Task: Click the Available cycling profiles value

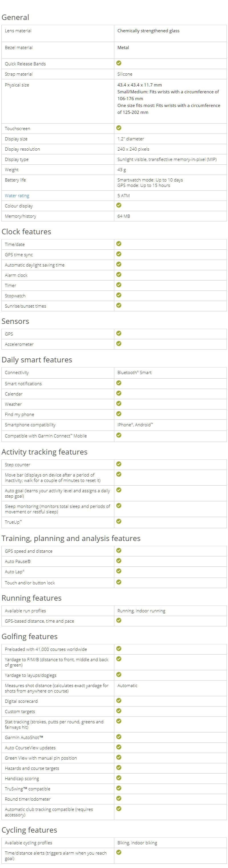Action: tap(137, 843)
